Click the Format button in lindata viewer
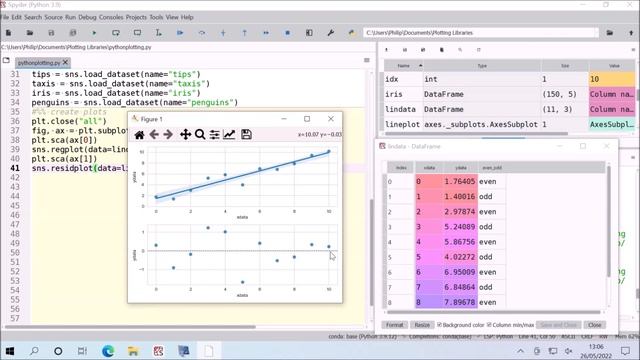 [395, 325]
